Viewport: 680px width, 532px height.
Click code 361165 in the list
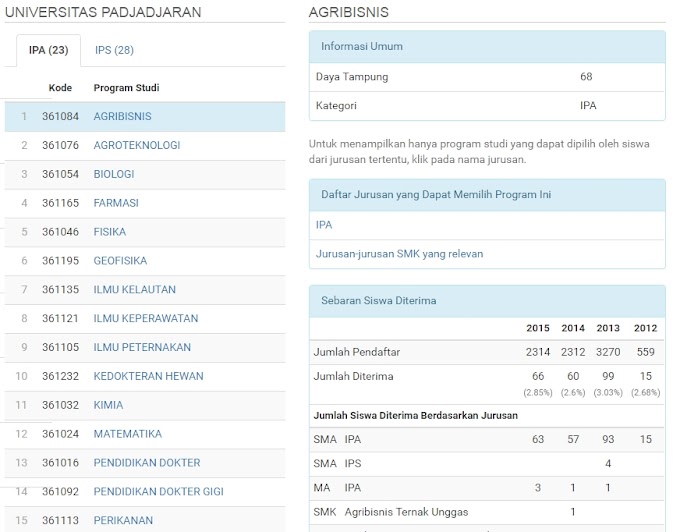pyautogui.click(x=60, y=203)
